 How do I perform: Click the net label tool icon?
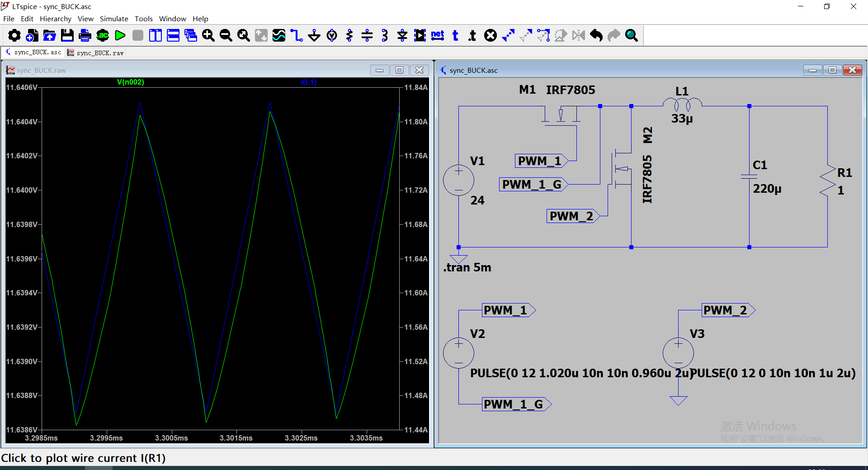[x=438, y=35]
